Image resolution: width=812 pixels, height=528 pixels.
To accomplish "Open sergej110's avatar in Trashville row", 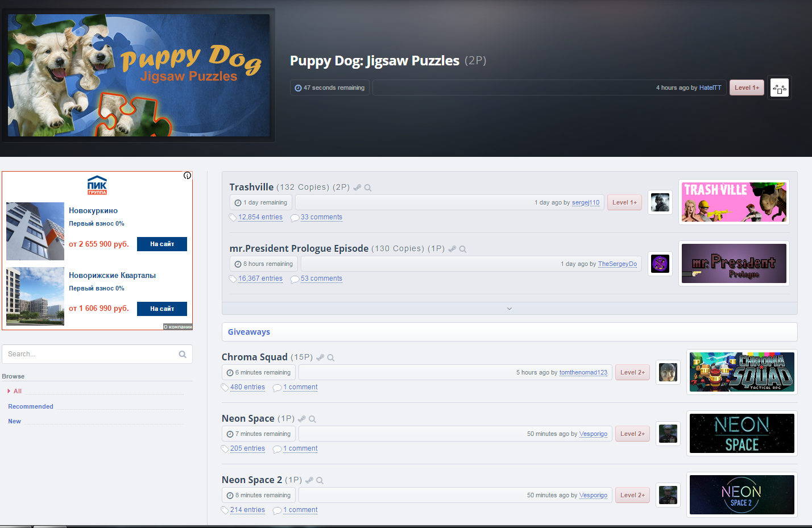I will pyautogui.click(x=660, y=202).
